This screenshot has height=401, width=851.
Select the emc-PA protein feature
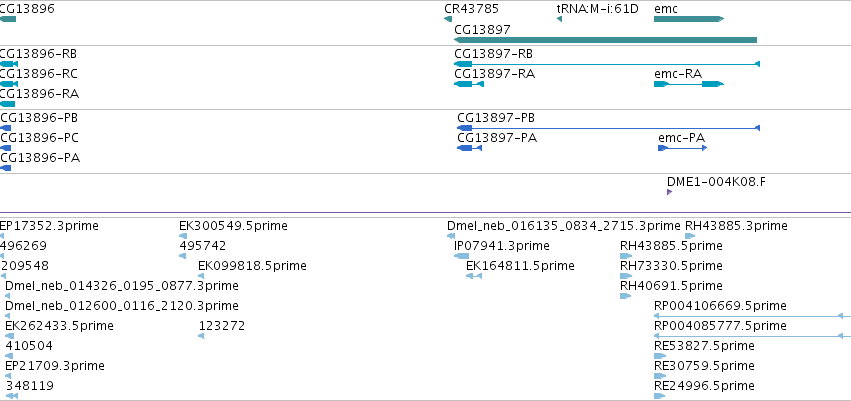(x=683, y=148)
